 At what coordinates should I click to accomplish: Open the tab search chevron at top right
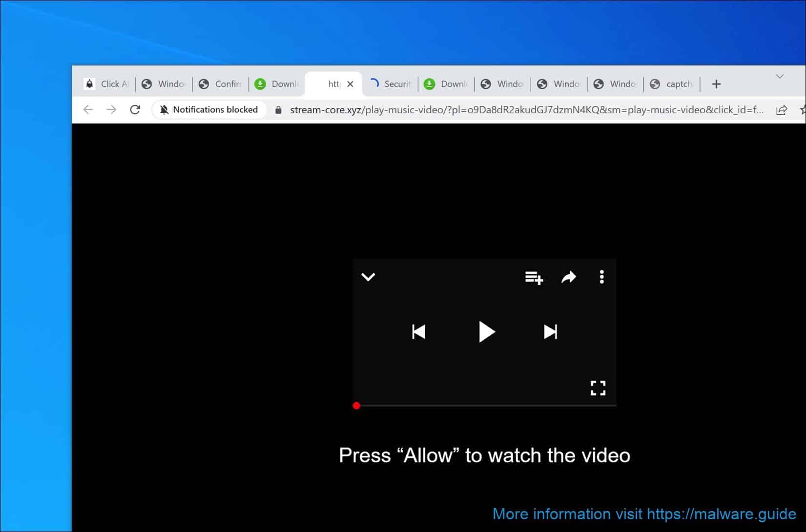click(779, 77)
